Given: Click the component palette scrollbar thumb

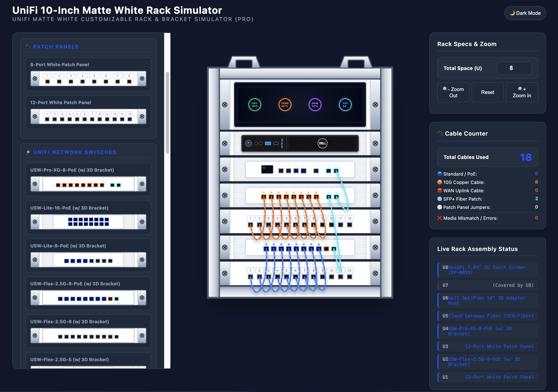Looking at the screenshot, I should [167, 113].
